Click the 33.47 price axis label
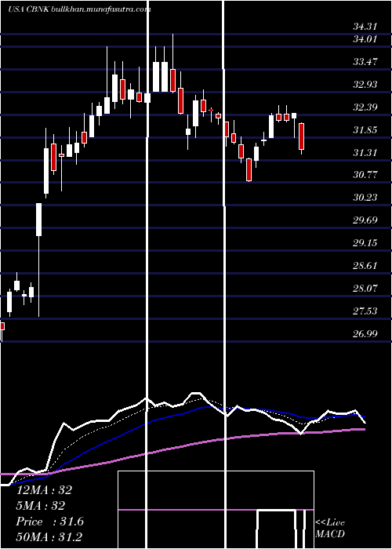 [x=365, y=62]
